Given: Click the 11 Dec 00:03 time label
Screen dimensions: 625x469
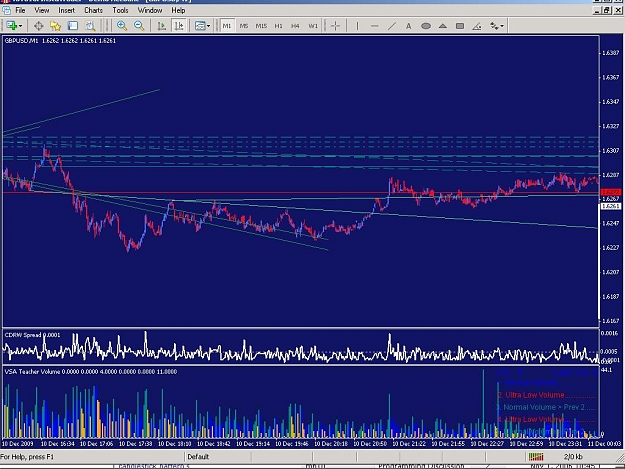Looking at the screenshot, I should [x=604, y=443].
